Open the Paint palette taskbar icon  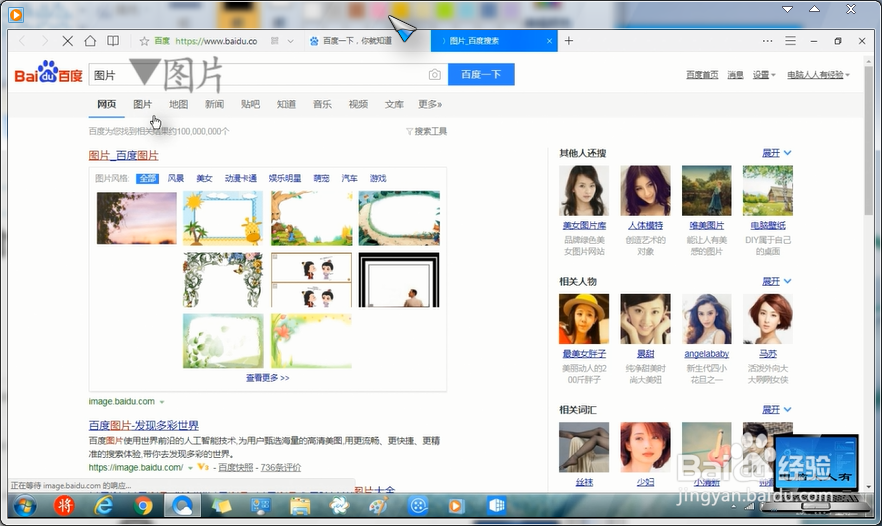378,506
